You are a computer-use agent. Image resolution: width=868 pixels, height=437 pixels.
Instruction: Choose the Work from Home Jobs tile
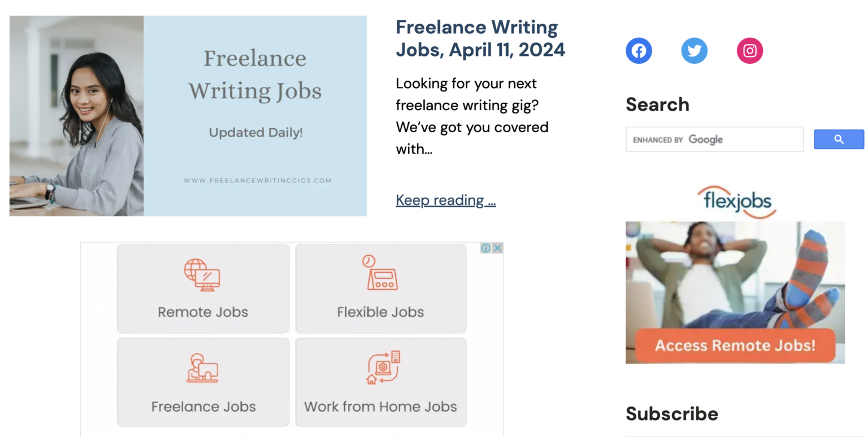pyautogui.click(x=380, y=382)
